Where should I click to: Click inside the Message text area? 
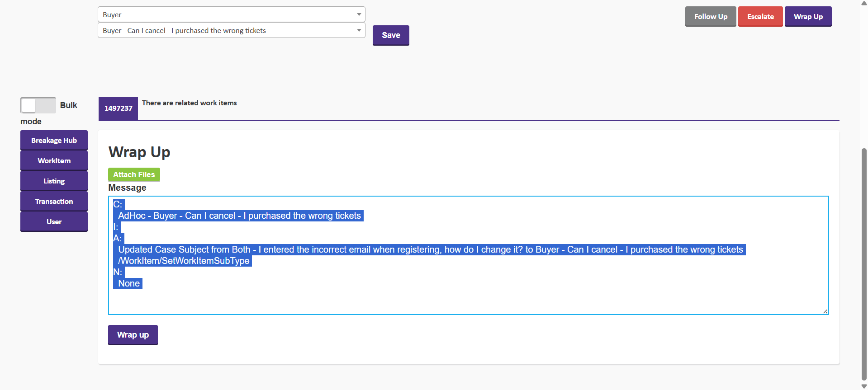click(468, 298)
